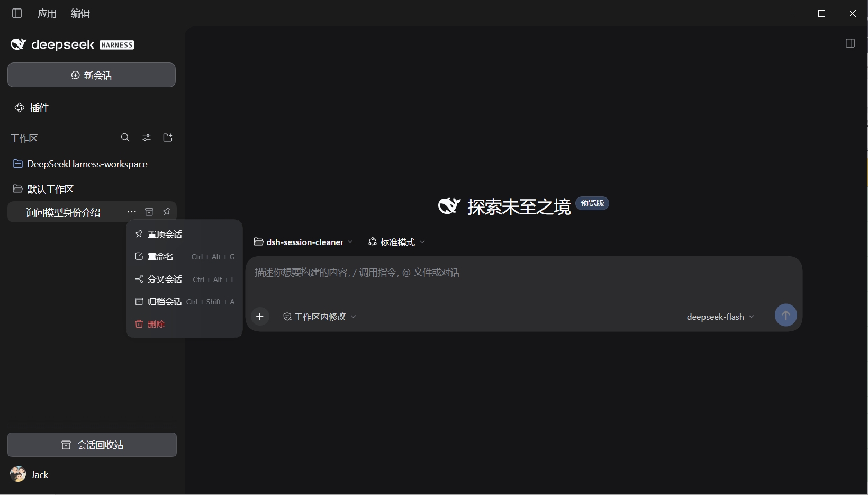This screenshot has width=868, height=495.
Task: Open the 插件 plugins page
Action: (x=32, y=108)
